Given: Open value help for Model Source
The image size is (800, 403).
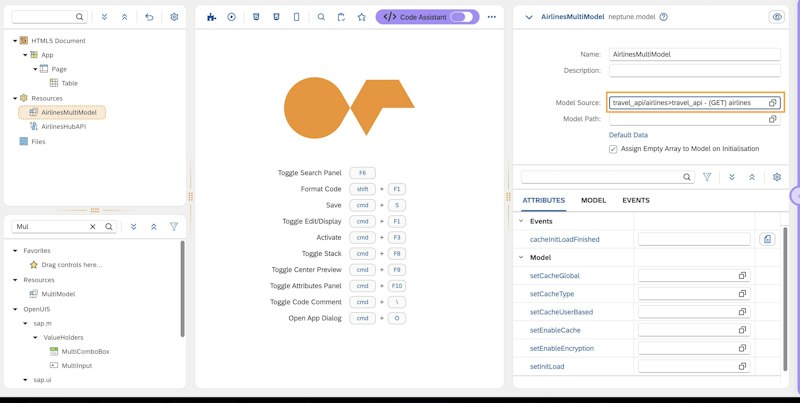Looking at the screenshot, I should pos(772,103).
